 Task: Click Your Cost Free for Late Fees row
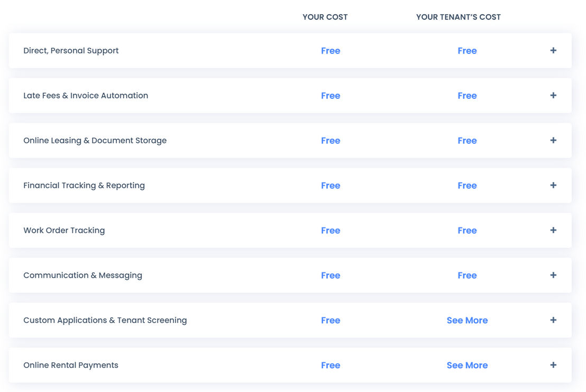pyautogui.click(x=331, y=96)
